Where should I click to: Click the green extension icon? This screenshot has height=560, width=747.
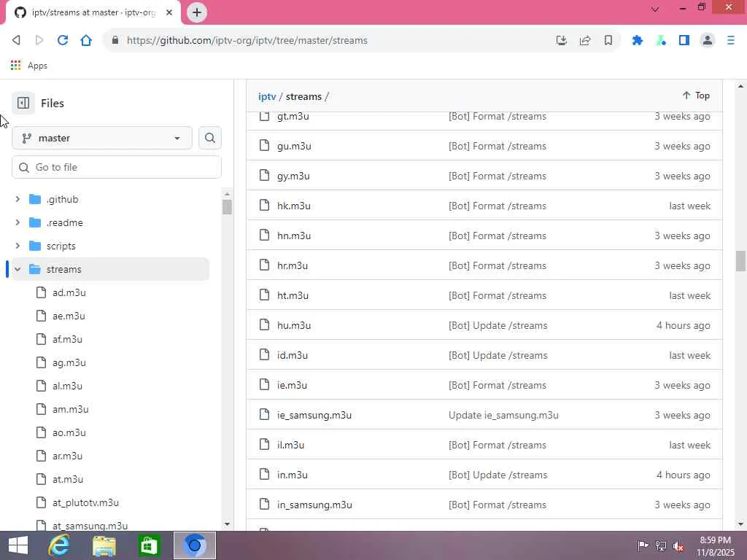click(661, 41)
